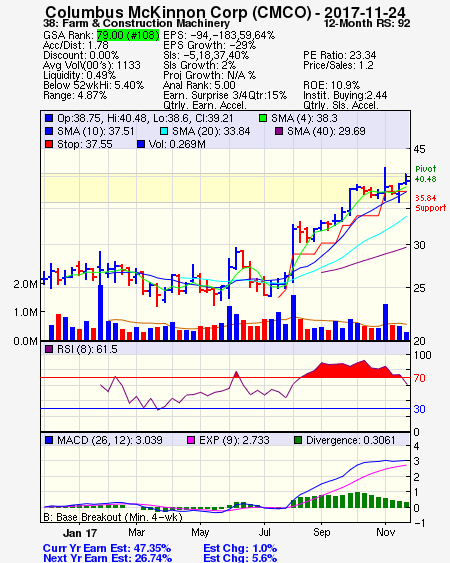Click the magenta EXP (9) legend swatch
The height and width of the screenshot is (563, 450).
[x=191, y=440]
